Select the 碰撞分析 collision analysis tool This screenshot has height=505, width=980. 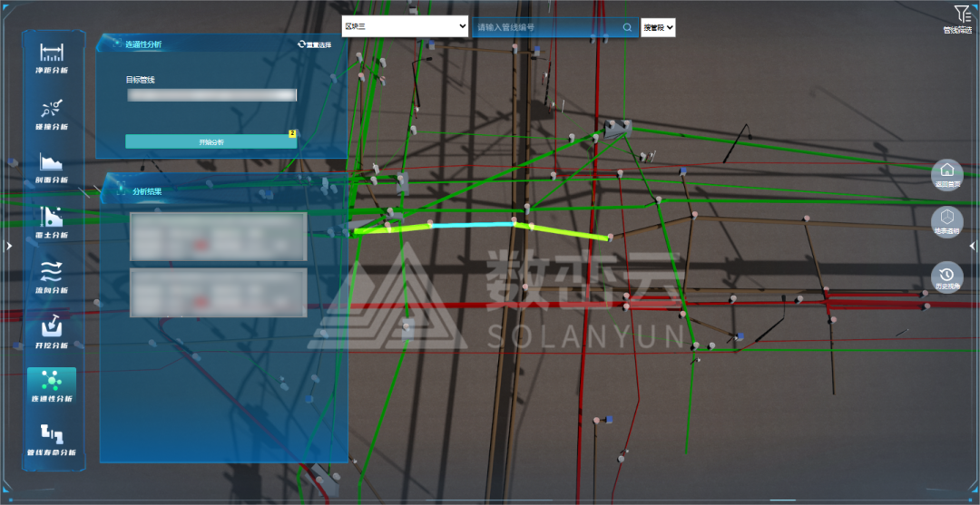(x=51, y=115)
